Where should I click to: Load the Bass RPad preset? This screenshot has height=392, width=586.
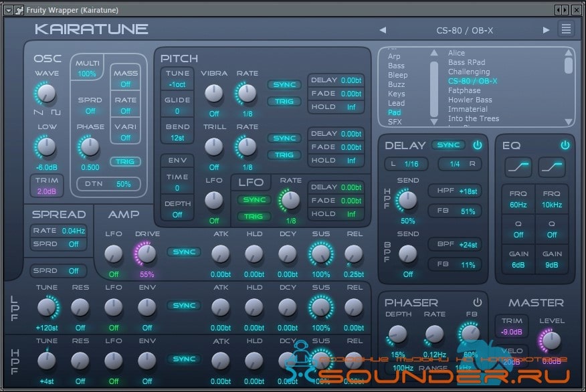tap(466, 62)
